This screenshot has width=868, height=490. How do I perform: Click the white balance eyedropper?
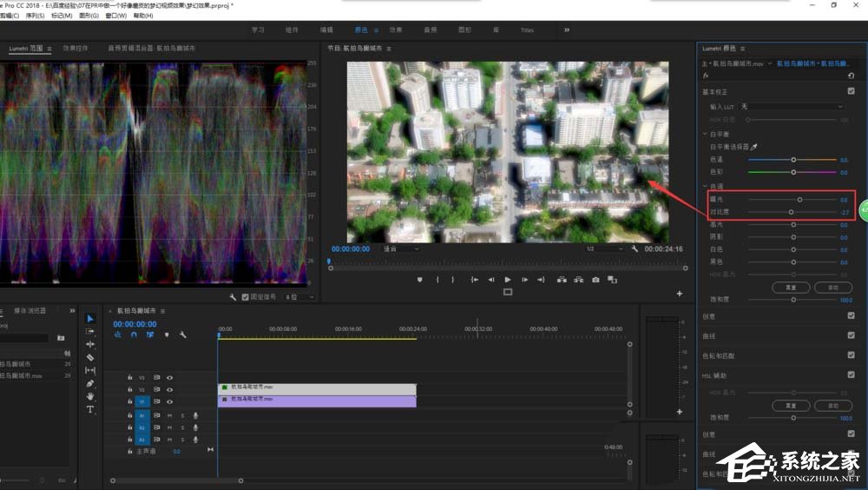(753, 148)
